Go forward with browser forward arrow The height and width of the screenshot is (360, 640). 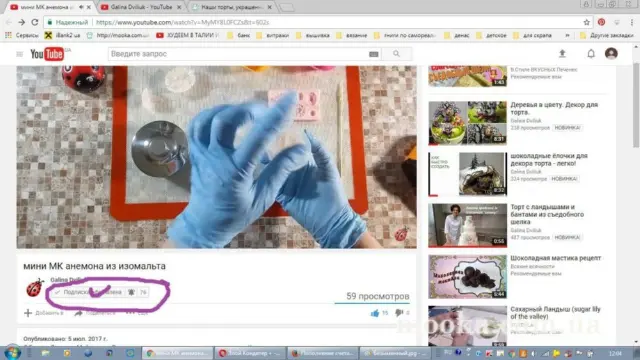point(22,22)
